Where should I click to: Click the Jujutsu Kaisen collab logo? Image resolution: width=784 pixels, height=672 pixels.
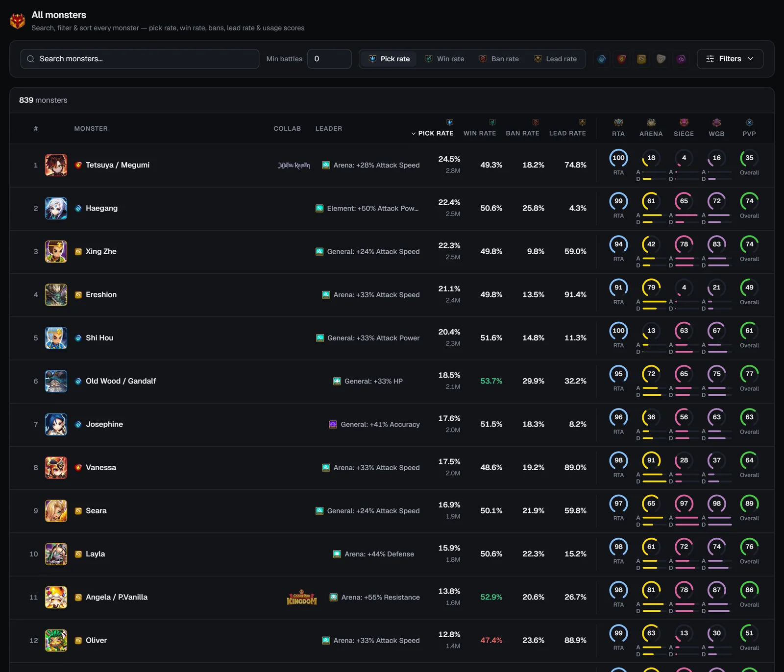coord(294,165)
